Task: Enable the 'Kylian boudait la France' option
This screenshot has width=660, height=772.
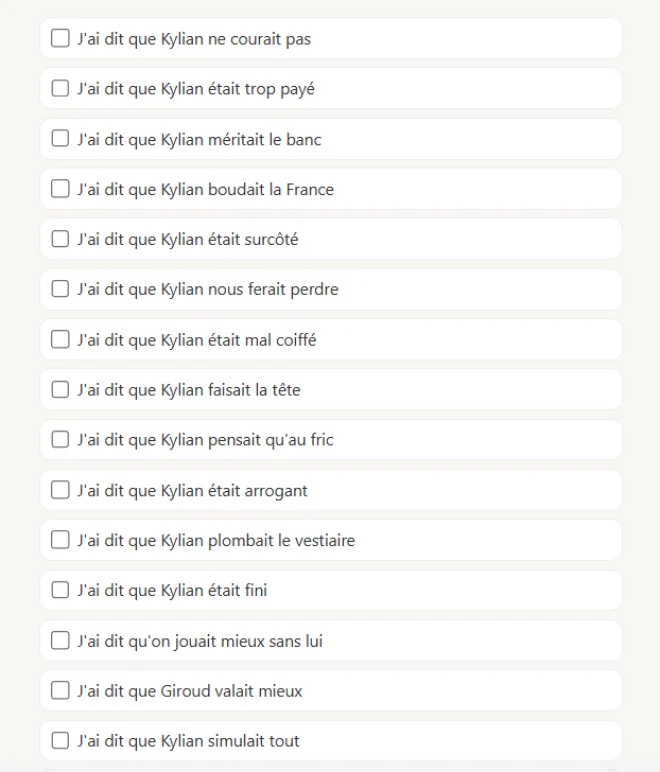Action: click(60, 189)
